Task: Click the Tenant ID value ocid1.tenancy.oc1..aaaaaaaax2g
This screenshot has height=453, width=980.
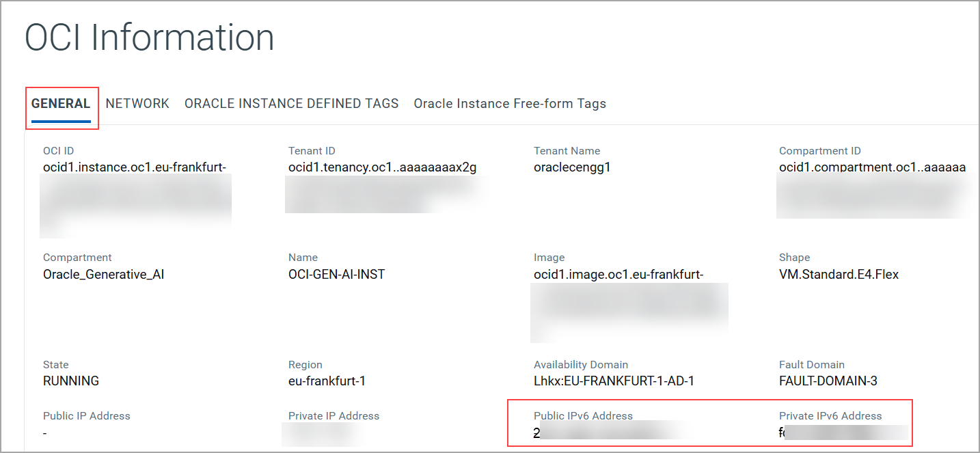Action: tap(382, 167)
